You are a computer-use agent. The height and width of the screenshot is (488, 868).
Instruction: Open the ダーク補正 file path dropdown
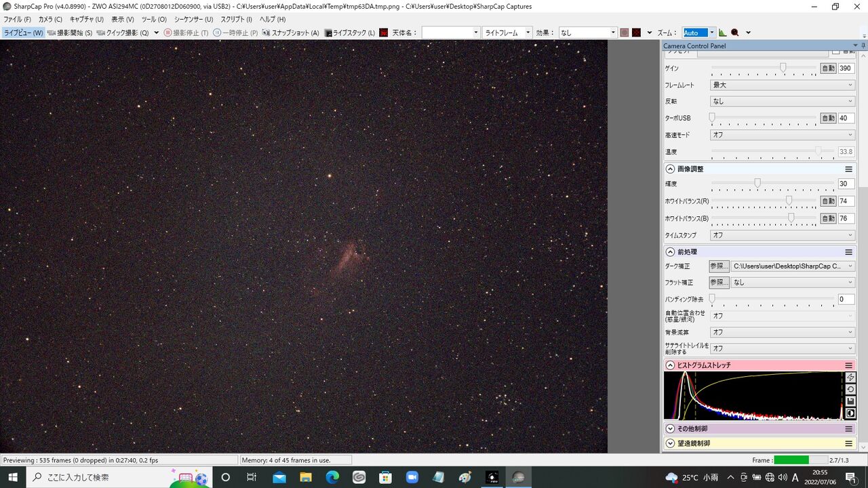point(793,266)
